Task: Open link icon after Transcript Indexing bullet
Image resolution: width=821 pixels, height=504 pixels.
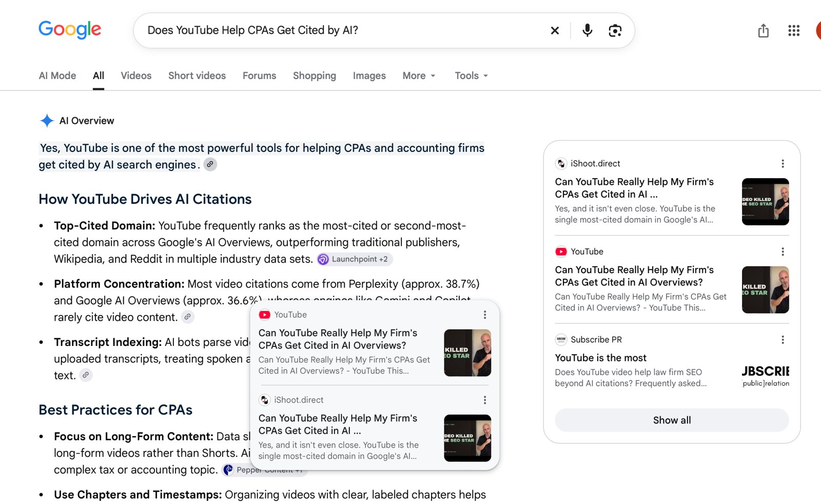Action: pyautogui.click(x=86, y=375)
